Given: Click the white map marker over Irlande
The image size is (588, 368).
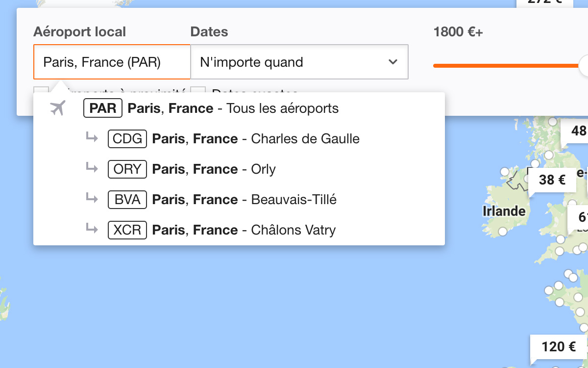Looking at the screenshot, I should [x=503, y=231].
